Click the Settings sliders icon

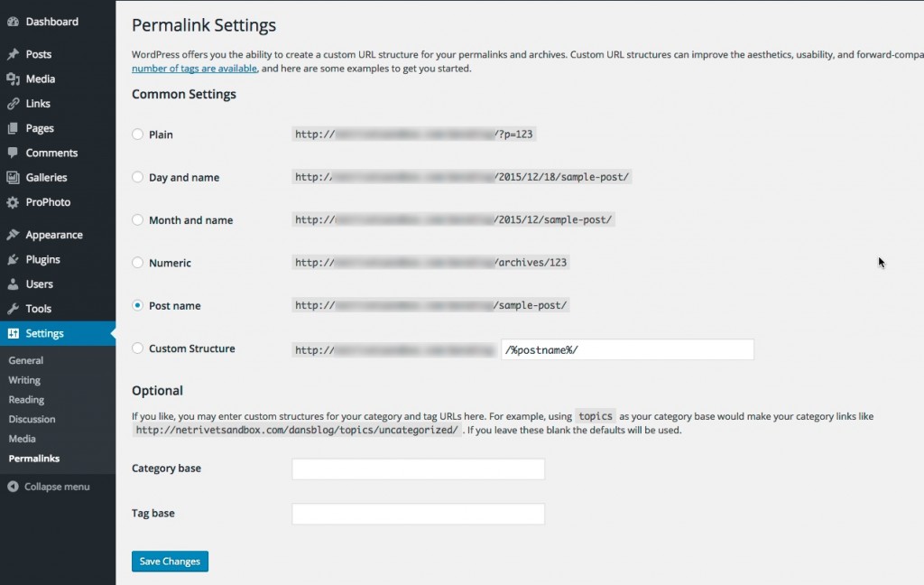(13, 333)
